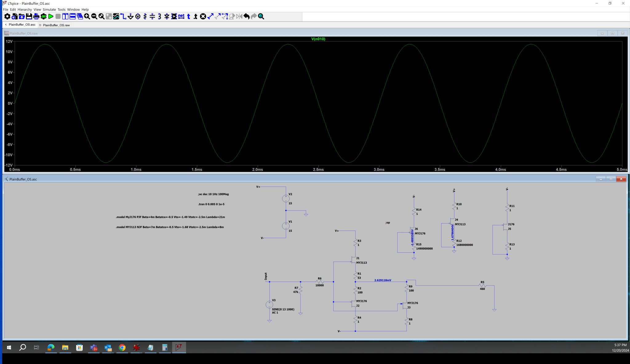This screenshot has height=364, width=630.
Task: Select the Capacitor tool
Action: click(152, 17)
